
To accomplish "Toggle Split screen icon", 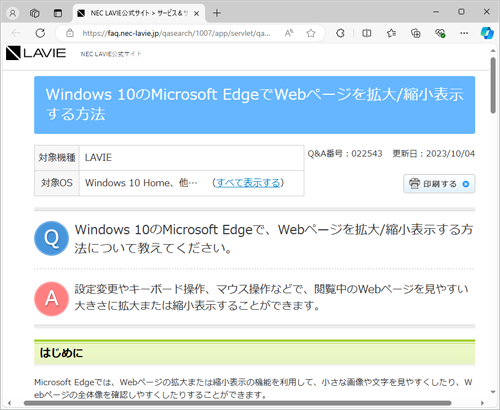I will coord(367,33).
